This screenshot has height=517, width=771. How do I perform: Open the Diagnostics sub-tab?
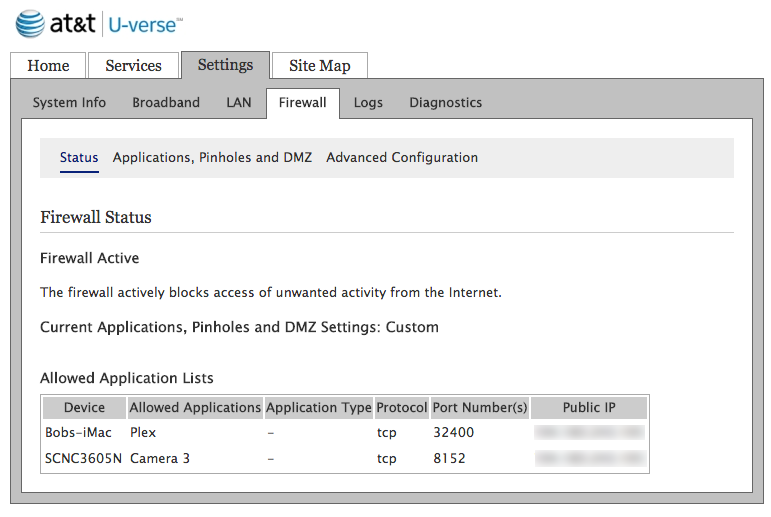pyautogui.click(x=445, y=103)
